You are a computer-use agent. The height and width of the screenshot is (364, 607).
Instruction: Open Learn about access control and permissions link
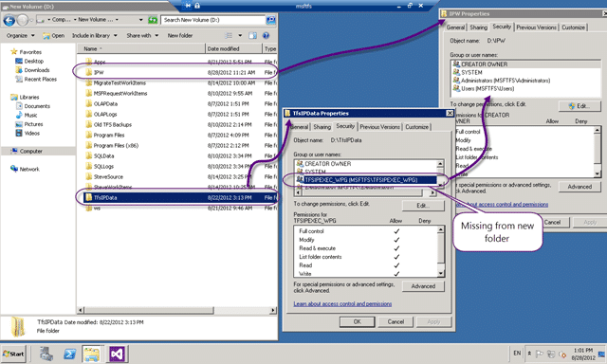tap(342, 304)
